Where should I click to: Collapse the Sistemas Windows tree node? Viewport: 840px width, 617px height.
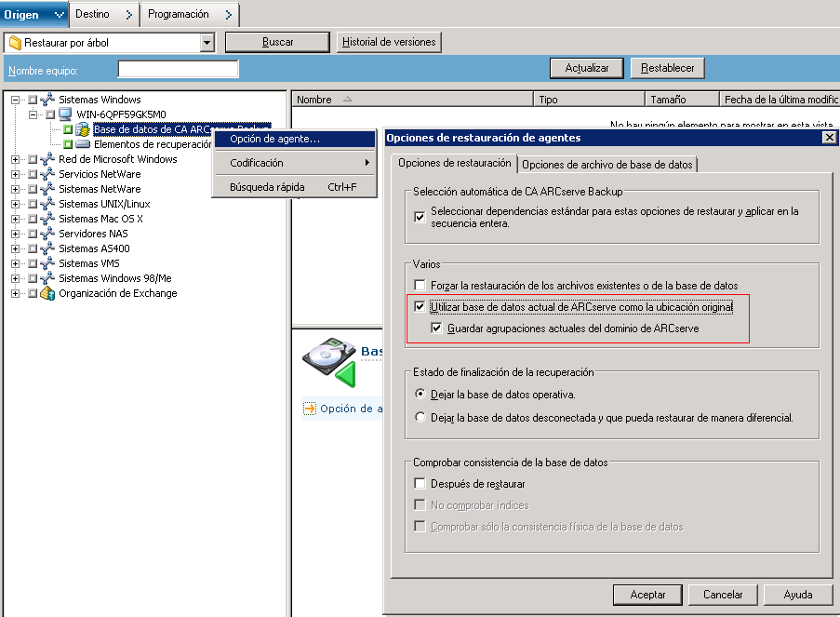(16, 100)
